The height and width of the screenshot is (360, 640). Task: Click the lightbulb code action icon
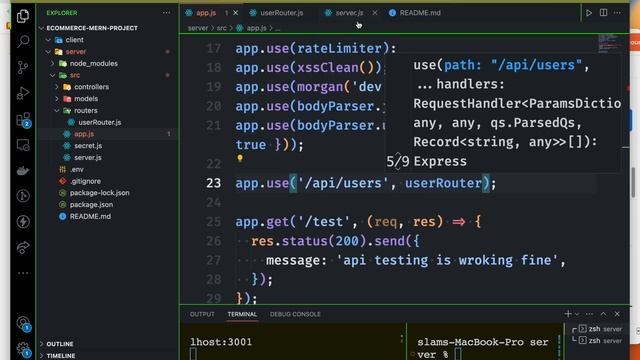240,158
